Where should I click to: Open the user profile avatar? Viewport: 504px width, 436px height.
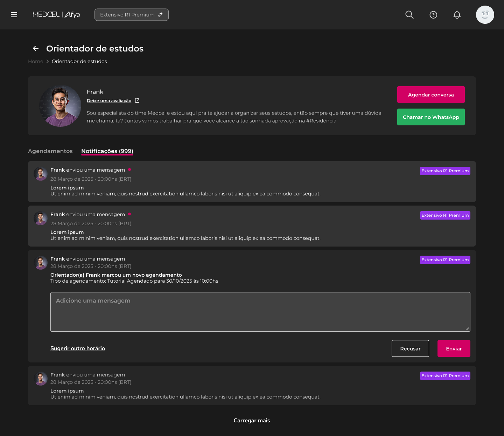485,15
